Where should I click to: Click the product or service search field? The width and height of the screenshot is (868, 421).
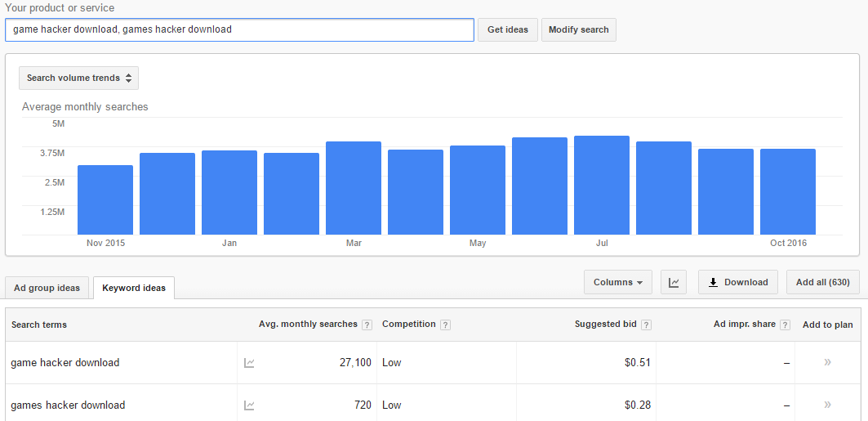click(240, 30)
